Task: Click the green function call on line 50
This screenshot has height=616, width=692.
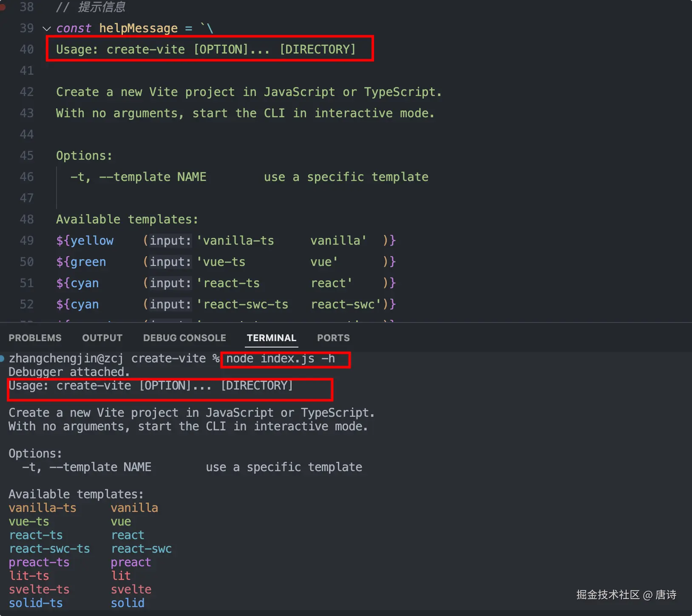Action: [88, 262]
